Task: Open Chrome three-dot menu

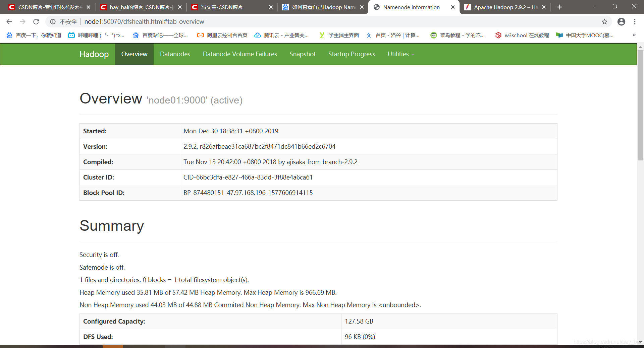Action: 635,22
